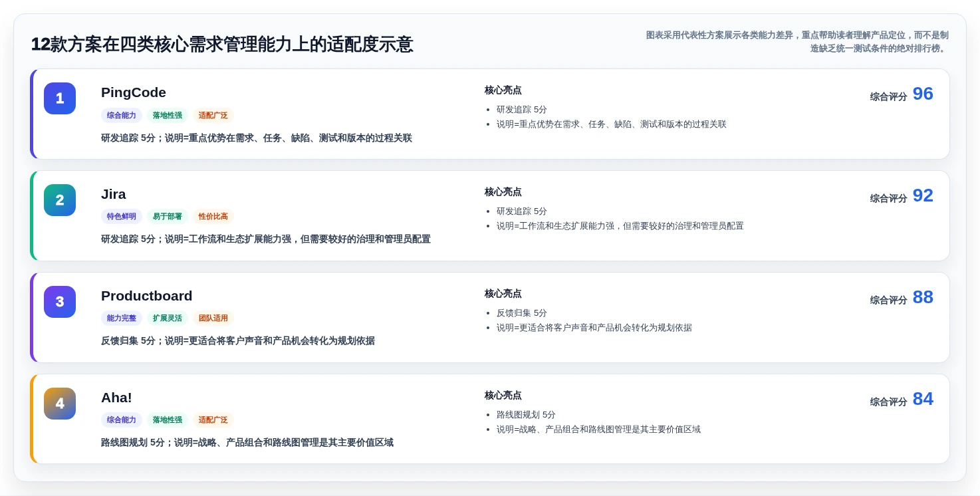Click 核心亮点 heading in Aha! card
The image size is (980, 496).
click(x=503, y=396)
